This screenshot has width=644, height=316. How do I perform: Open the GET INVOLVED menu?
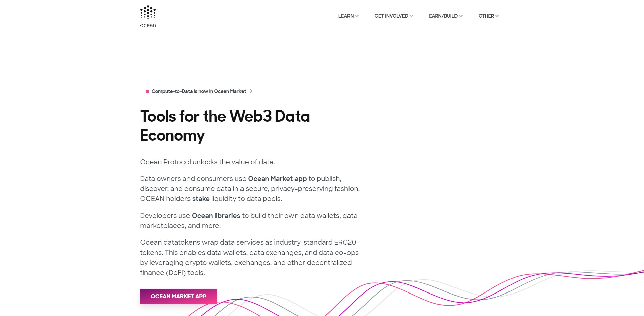391,16
